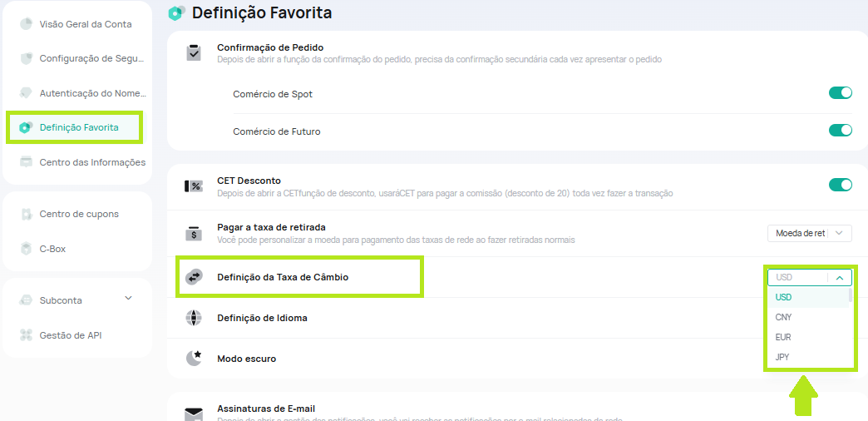
Task: Click the currency list scrollbar thumb
Action: [x=851, y=295]
